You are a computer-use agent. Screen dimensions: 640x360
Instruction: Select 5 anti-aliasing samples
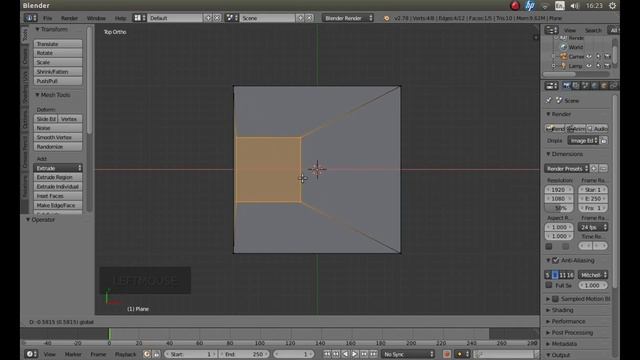[548, 275]
